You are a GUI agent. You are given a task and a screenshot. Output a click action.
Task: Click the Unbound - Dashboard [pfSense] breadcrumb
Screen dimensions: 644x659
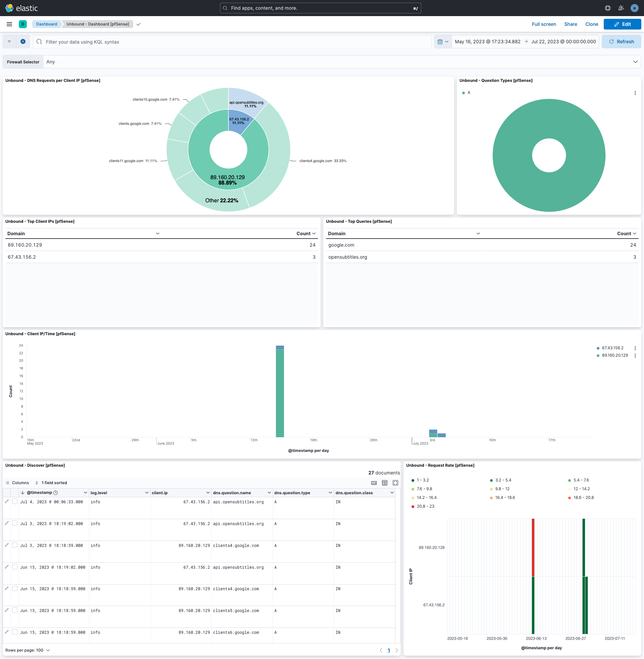tap(98, 24)
